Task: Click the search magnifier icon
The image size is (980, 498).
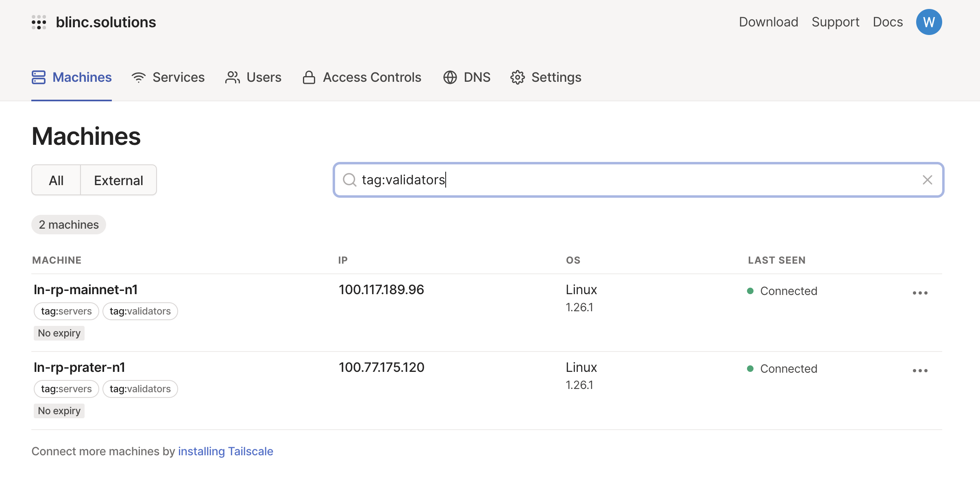Action: click(349, 180)
